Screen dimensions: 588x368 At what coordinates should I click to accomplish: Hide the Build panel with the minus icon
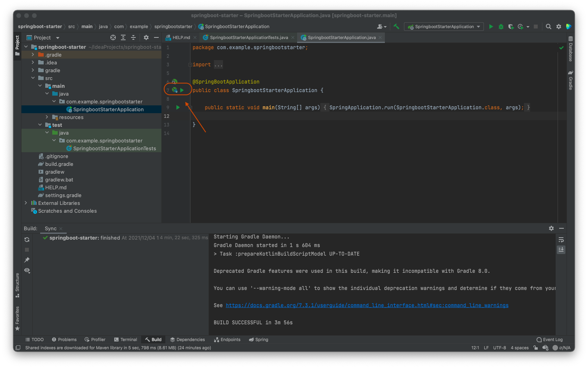click(x=561, y=228)
